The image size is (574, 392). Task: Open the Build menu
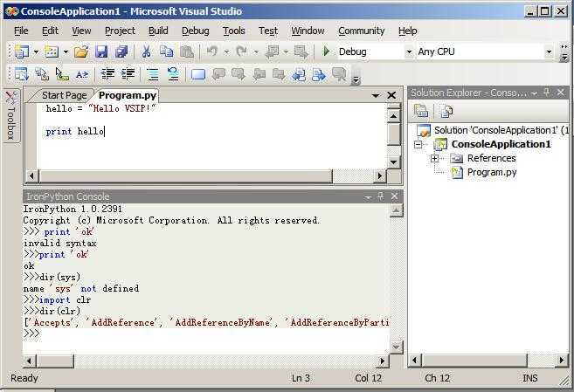[158, 31]
